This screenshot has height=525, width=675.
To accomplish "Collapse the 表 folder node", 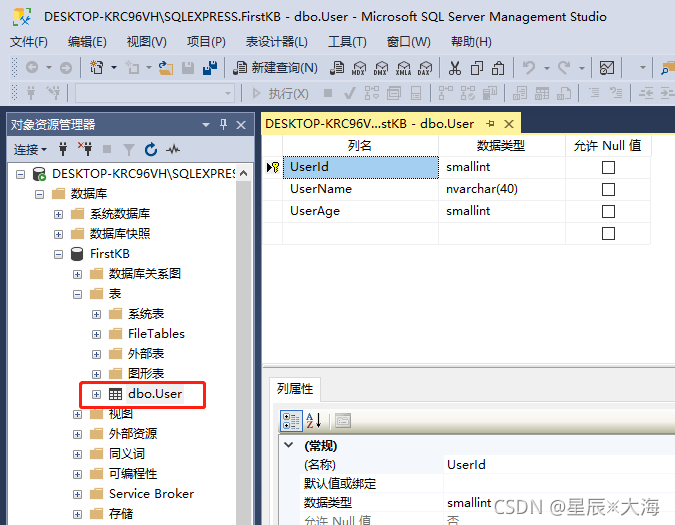I will 77,294.
